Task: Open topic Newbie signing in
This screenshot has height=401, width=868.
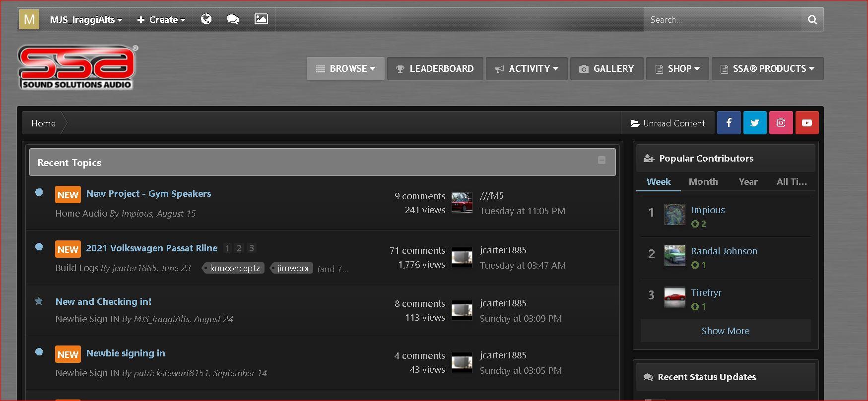Action: coord(126,353)
